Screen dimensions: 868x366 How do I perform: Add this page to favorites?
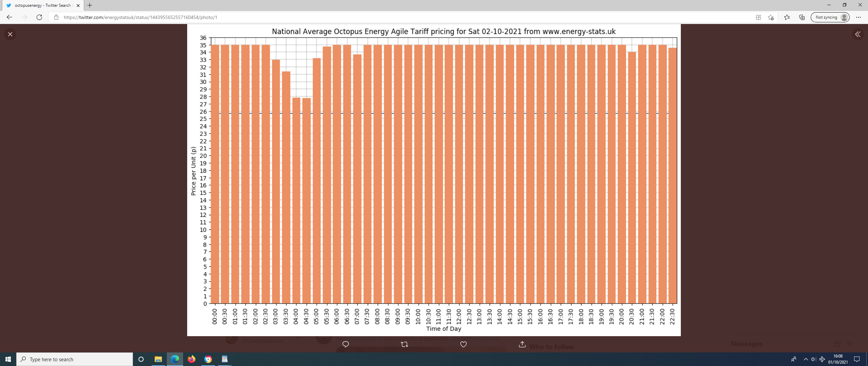771,17
